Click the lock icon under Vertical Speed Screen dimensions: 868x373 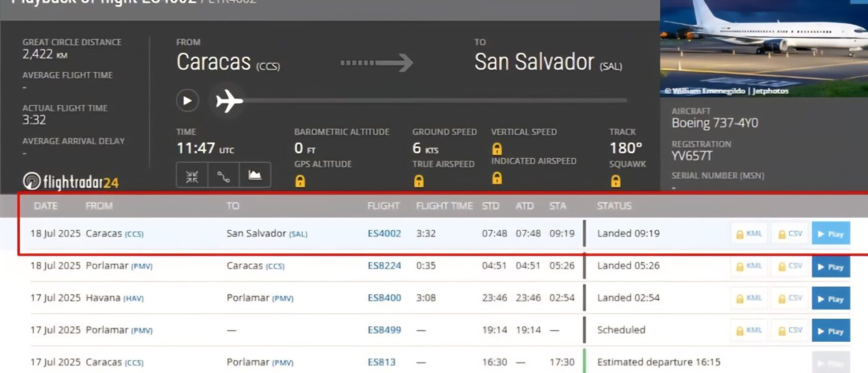click(x=497, y=149)
